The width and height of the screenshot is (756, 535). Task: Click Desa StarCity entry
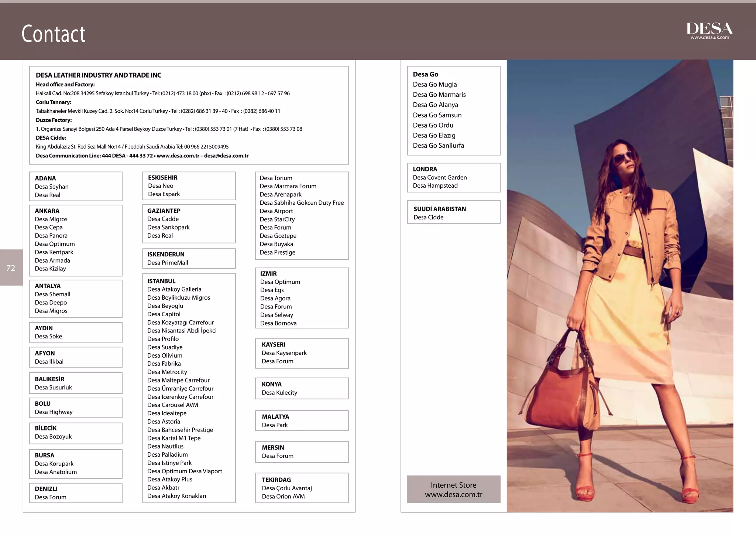[277, 219]
